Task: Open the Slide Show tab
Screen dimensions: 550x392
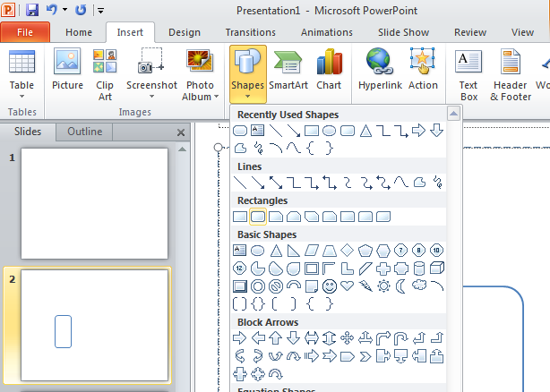Action: [403, 32]
